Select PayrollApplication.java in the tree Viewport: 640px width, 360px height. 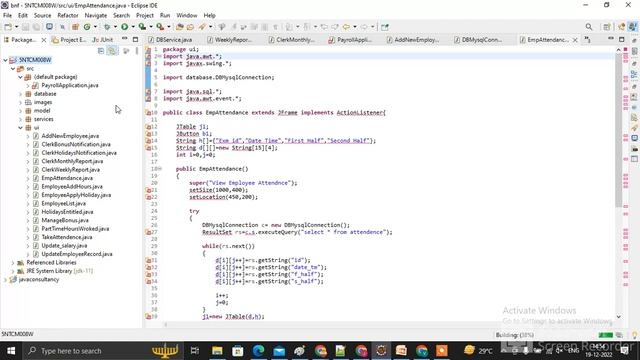[x=69, y=85]
